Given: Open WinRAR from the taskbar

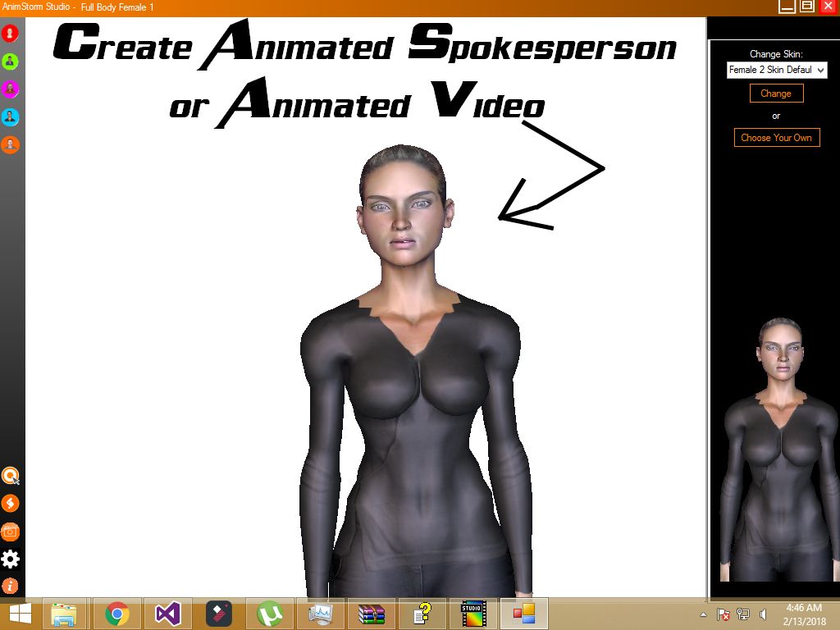Looking at the screenshot, I should [x=372, y=614].
